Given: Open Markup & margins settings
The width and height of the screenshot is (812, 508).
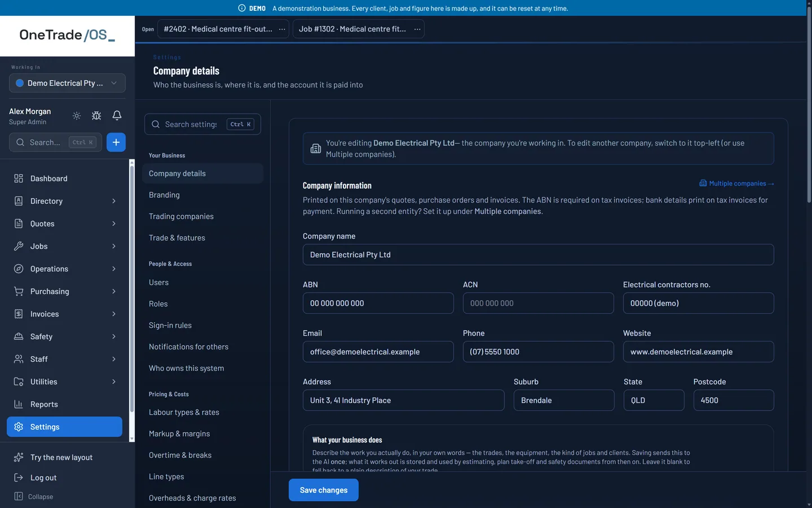Looking at the screenshot, I should [202, 433].
